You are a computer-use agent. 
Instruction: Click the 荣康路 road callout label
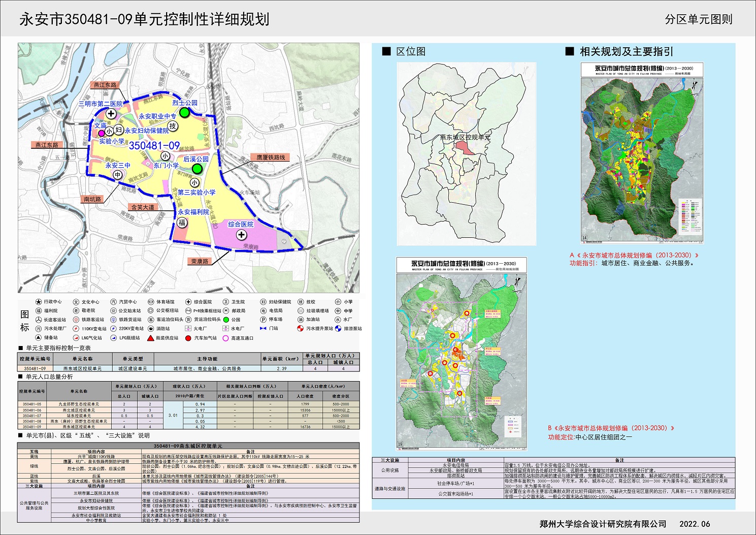pyautogui.click(x=200, y=261)
